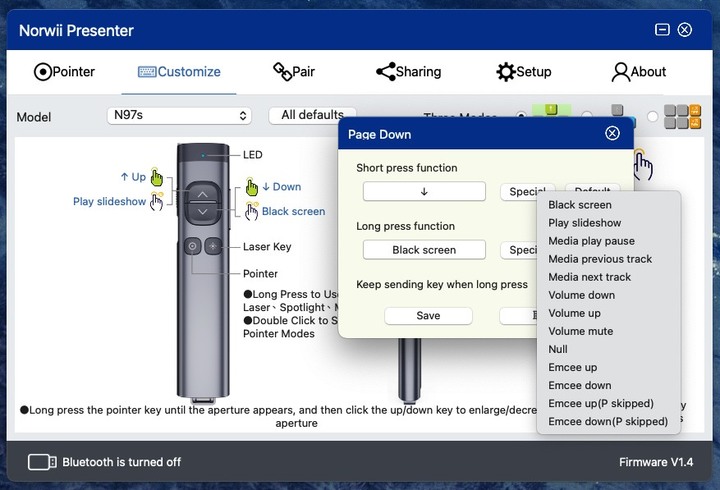
Task: Select Emcee down in the list
Action: (x=579, y=385)
